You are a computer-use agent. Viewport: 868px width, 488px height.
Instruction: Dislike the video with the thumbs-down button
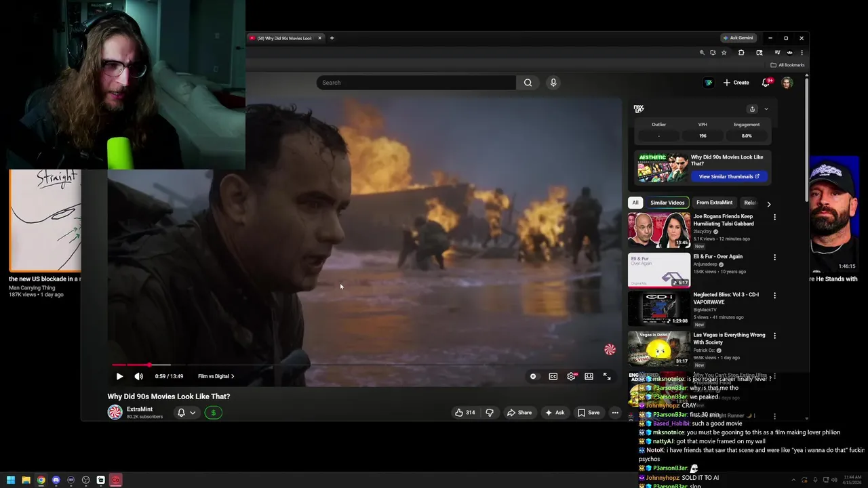point(490,412)
